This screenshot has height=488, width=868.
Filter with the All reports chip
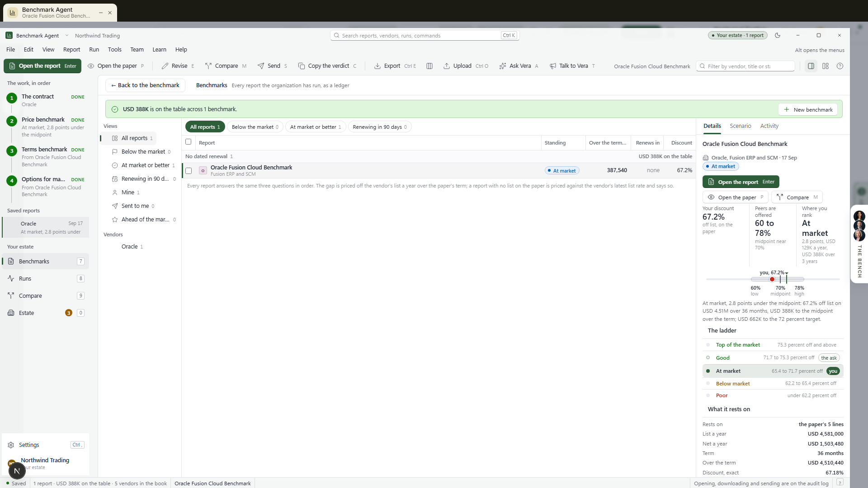tap(205, 127)
